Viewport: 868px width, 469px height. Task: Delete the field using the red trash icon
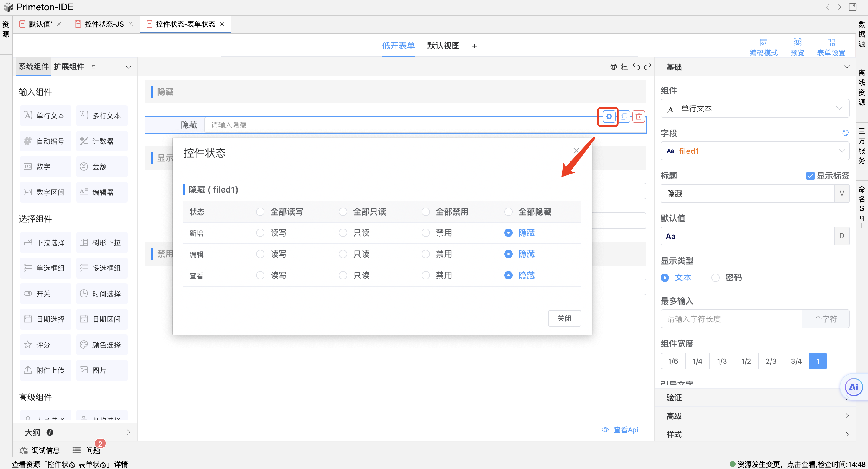(x=638, y=117)
